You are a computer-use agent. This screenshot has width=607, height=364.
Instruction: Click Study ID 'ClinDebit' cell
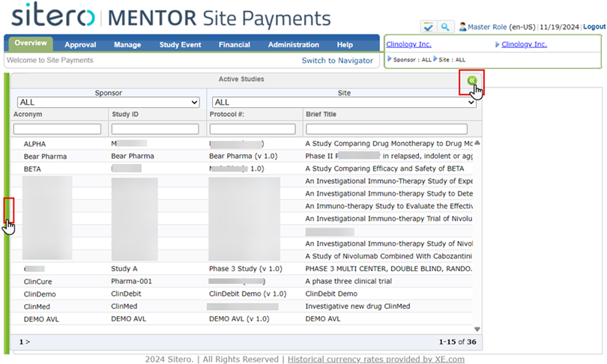point(126,294)
